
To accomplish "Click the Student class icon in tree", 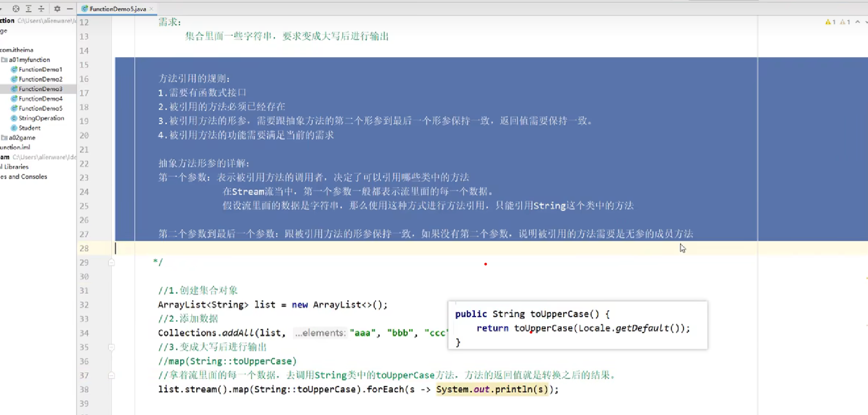I will (14, 128).
